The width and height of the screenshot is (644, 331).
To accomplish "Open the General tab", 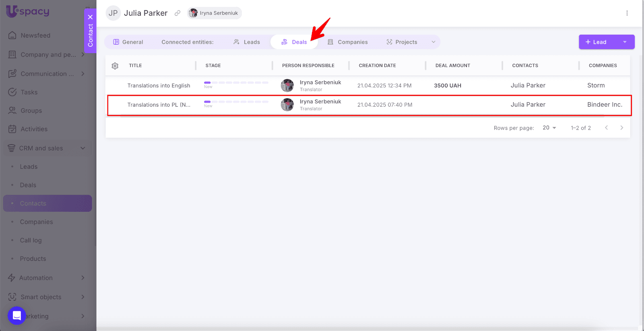I will (128, 42).
